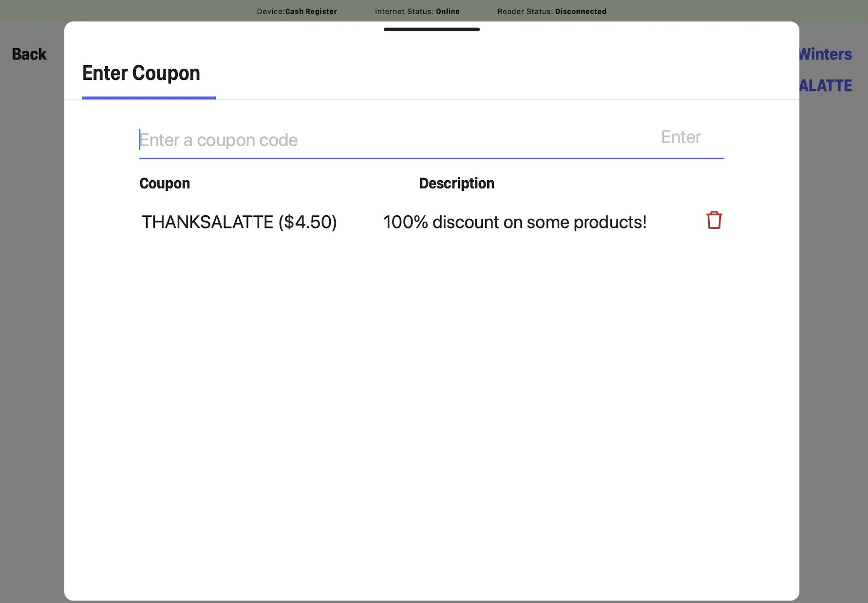Click the ALATTE coupon text behind the modal
Viewport: 868px width, 603px height.
tap(826, 86)
